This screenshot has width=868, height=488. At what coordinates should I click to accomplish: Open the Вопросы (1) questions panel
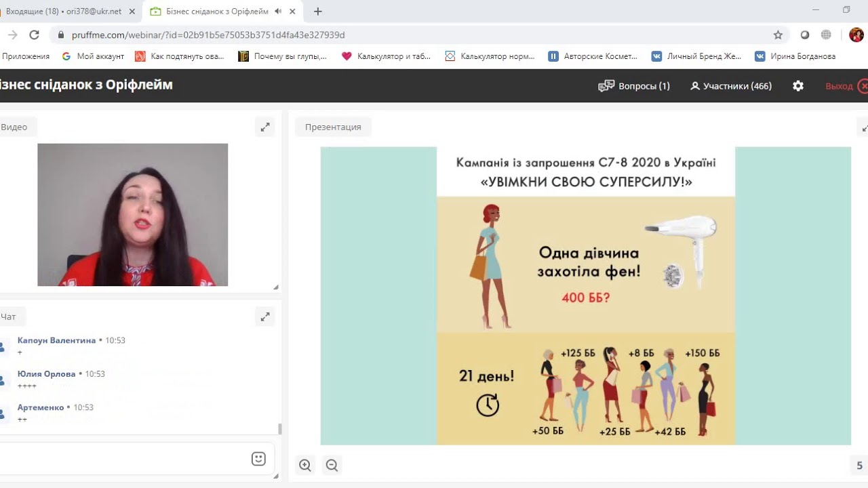click(634, 86)
